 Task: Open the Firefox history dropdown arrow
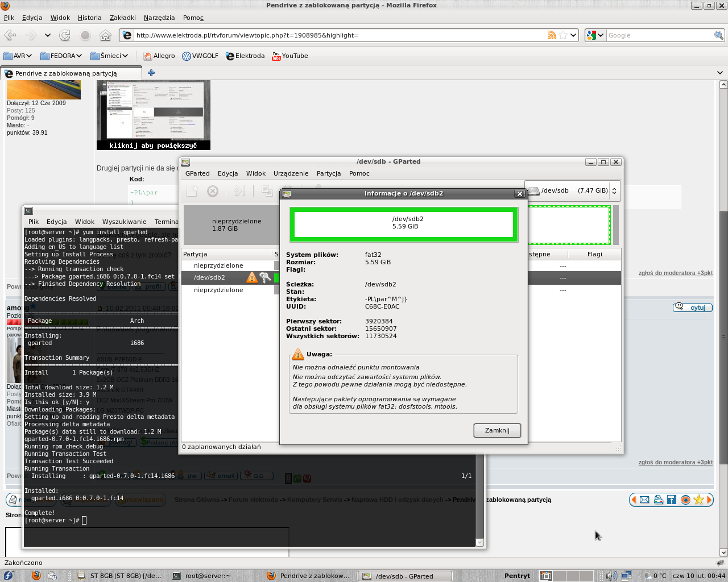coord(48,35)
